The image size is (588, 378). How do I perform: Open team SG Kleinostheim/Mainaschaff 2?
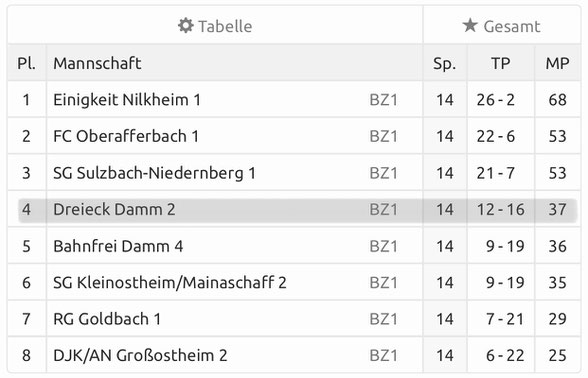170,282
